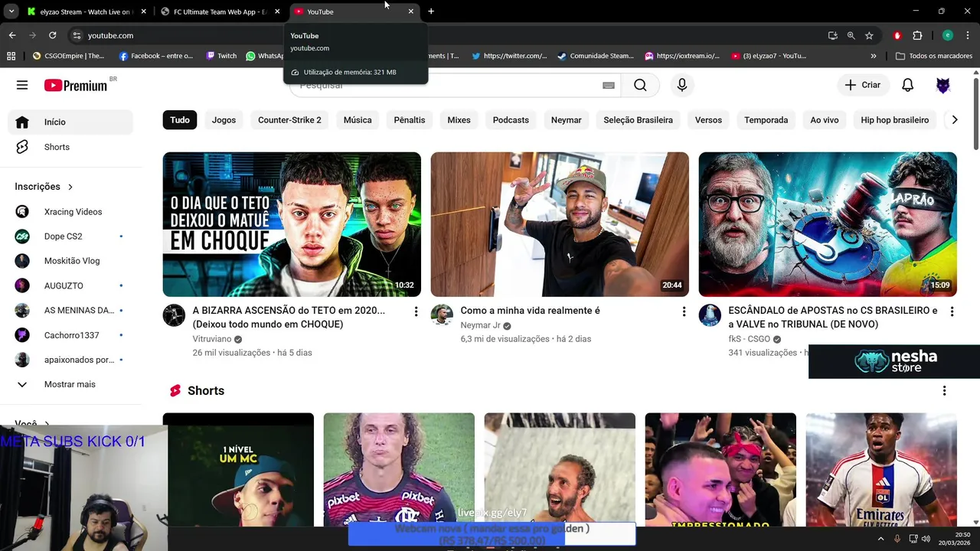This screenshot has height=551, width=980.
Task: Bookmark this page with star icon
Action: click(869, 35)
